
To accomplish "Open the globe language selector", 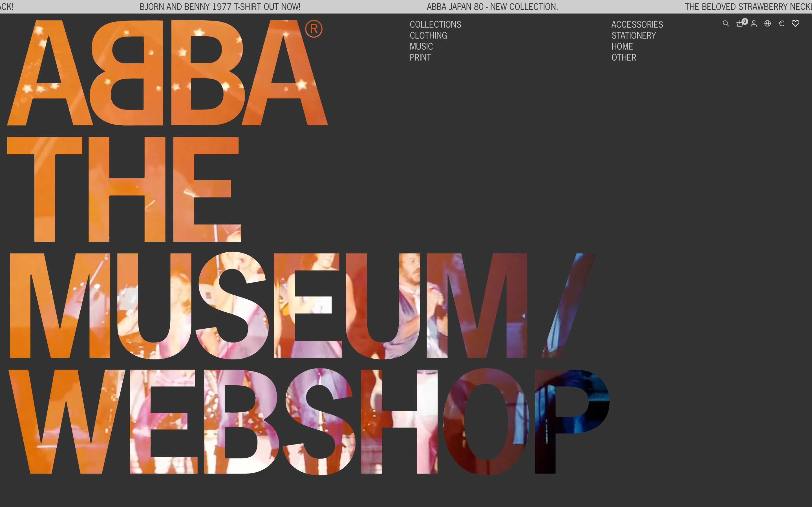I will click(767, 23).
